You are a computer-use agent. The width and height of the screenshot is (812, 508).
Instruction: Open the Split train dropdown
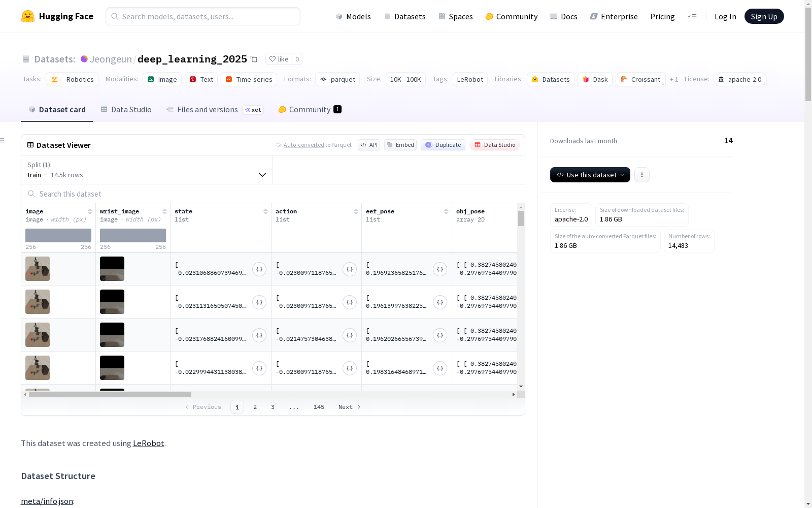click(x=147, y=170)
